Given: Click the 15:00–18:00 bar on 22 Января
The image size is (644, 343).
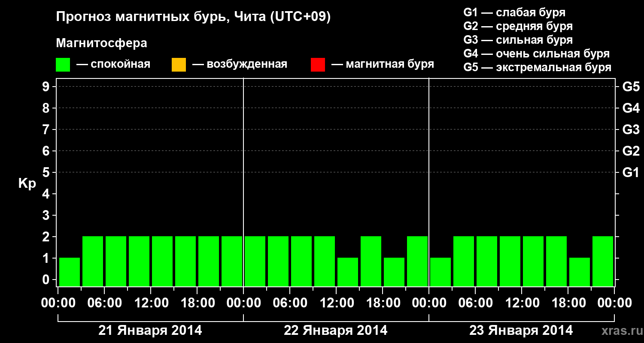Looking at the screenshot, I should pyautogui.click(x=371, y=261).
